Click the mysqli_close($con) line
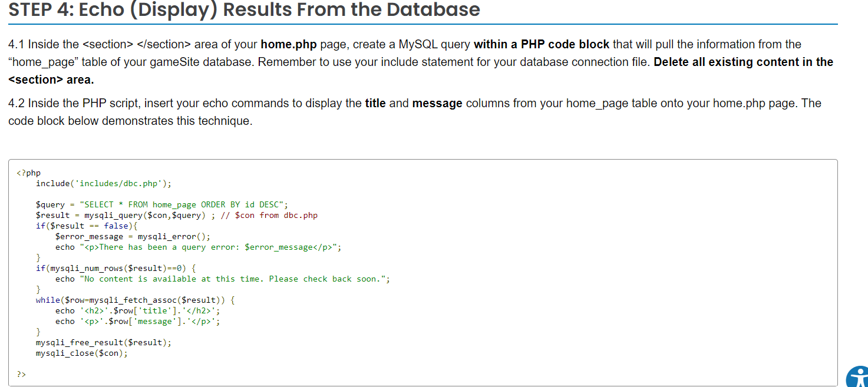This screenshot has height=387, width=868. pos(82,353)
